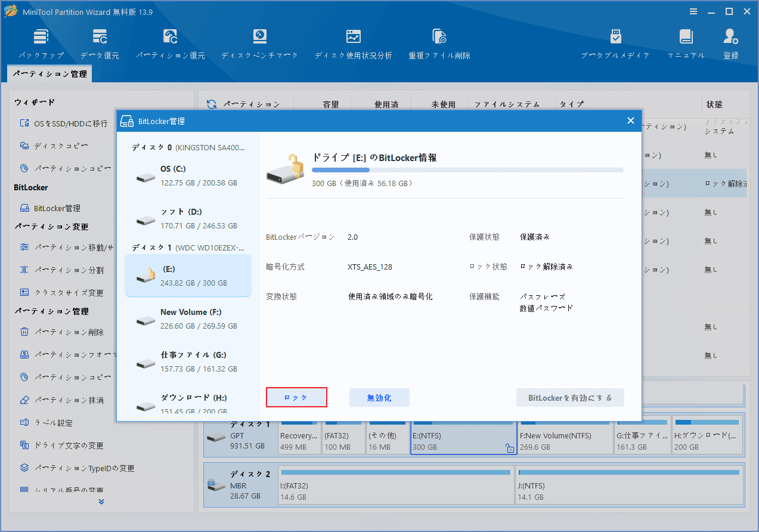Click the Lock button in BitLocker dialog
The image size is (759, 532).
(296, 398)
